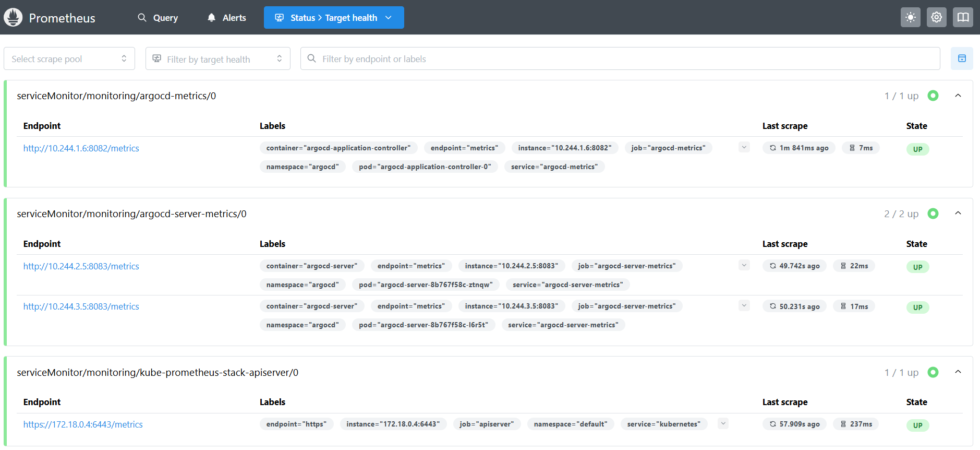980x450 pixels.
Task: Click label pod="argocd-server-8b767f58c-l6r5t"
Action: tap(424, 325)
